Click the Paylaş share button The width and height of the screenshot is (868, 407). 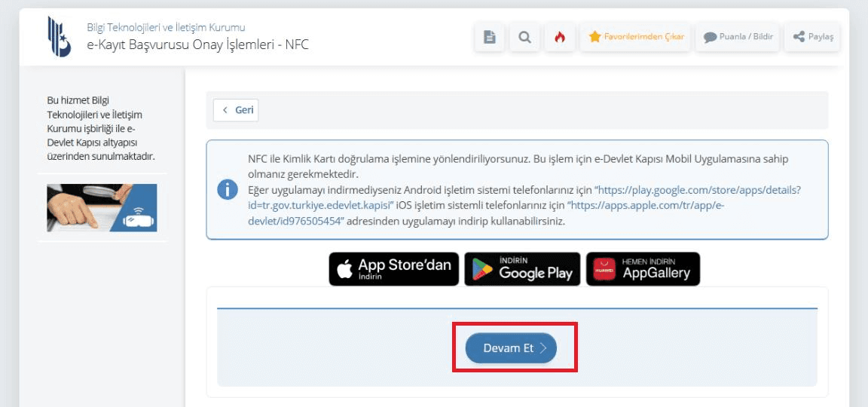coord(813,37)
